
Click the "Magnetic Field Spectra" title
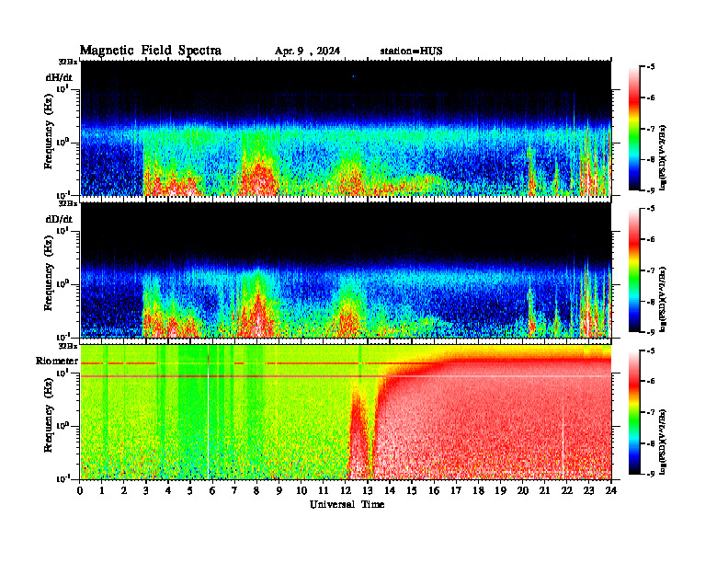151,51
